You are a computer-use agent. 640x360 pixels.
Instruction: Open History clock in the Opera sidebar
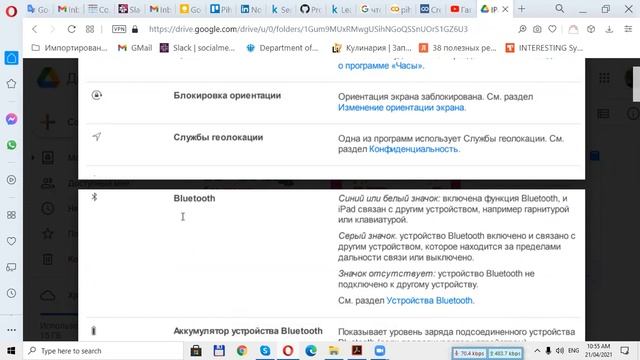(x=11, y=293)
